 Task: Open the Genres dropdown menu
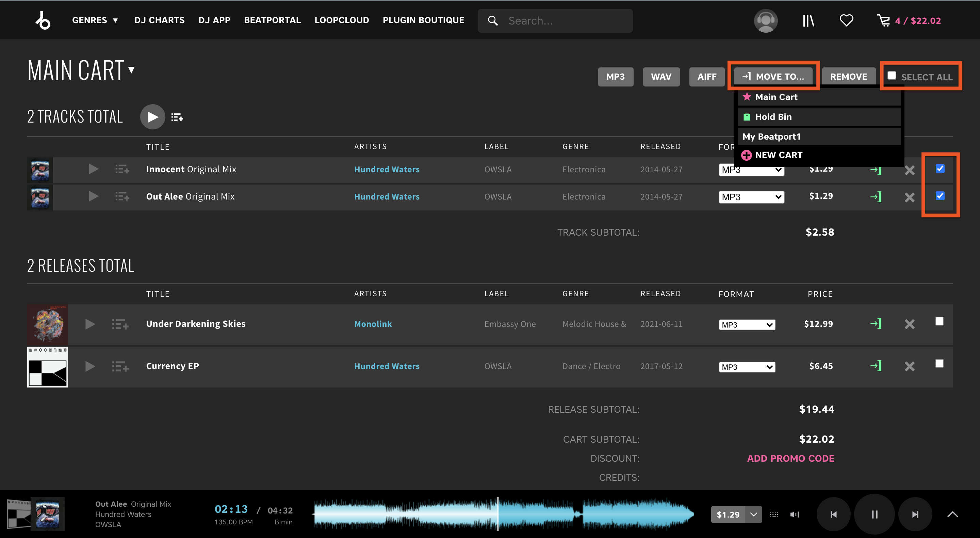pyautogui.click(x=95, y=20)
